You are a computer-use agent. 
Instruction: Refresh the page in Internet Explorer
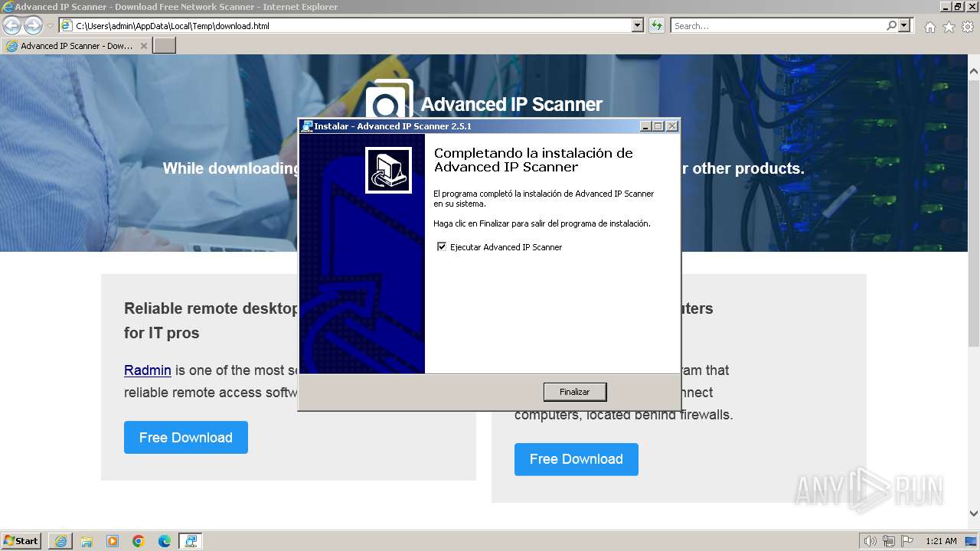pos(657,25)
